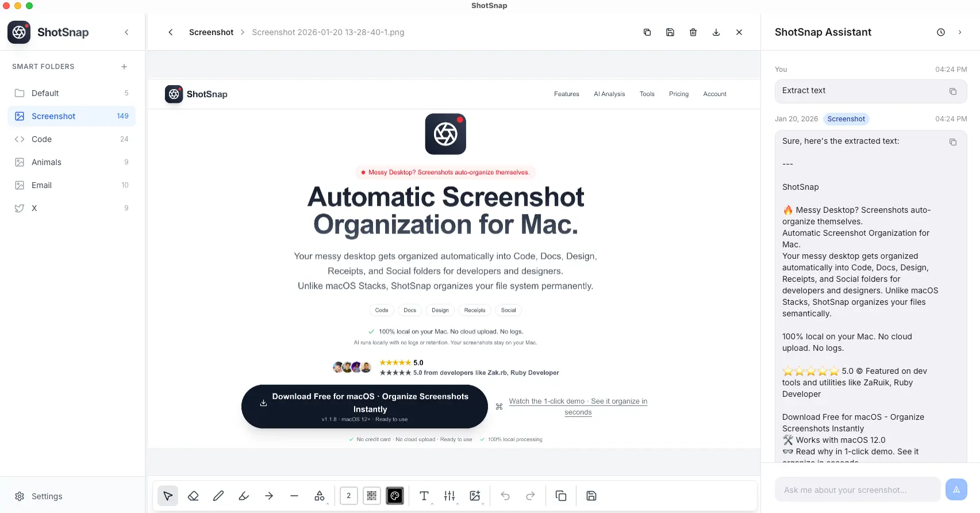980x513 pixels.
Task: Open assistant chat history clock icon
Action: 941,32
